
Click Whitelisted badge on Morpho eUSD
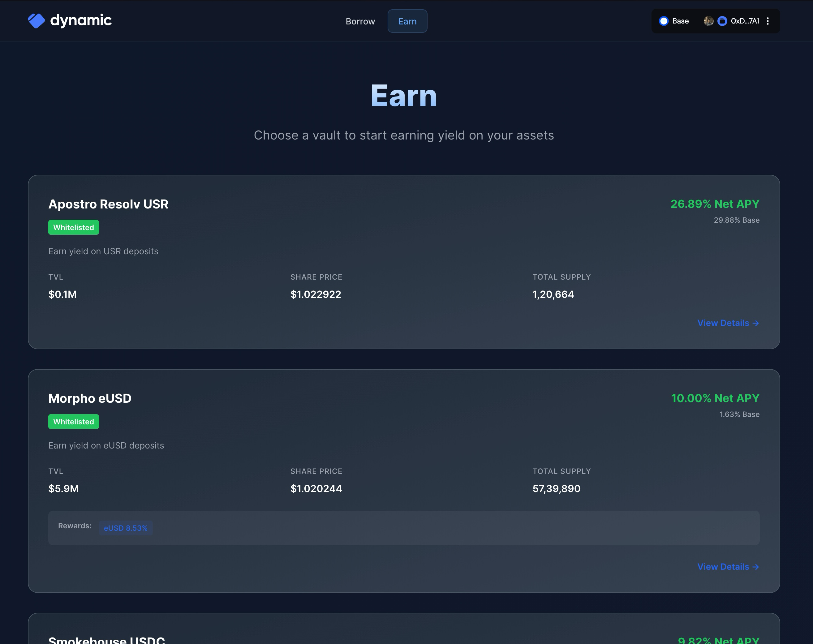(x=74, y=422)
